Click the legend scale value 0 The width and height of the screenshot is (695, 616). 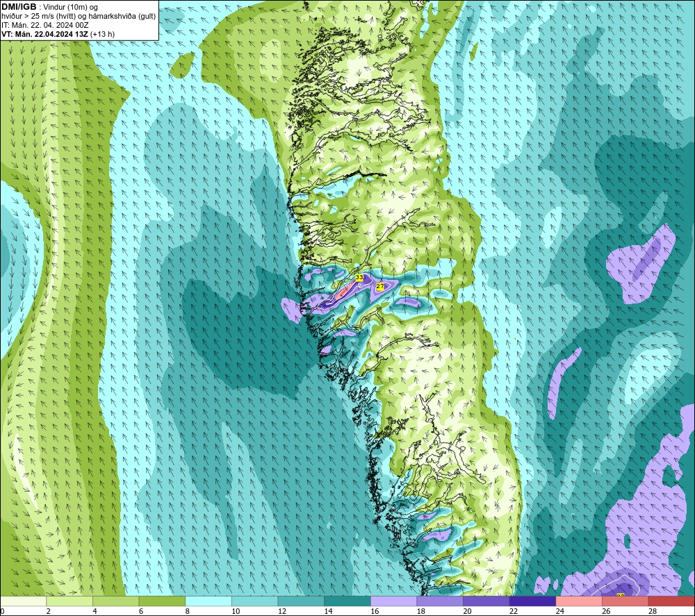click(x=2, y=611)
